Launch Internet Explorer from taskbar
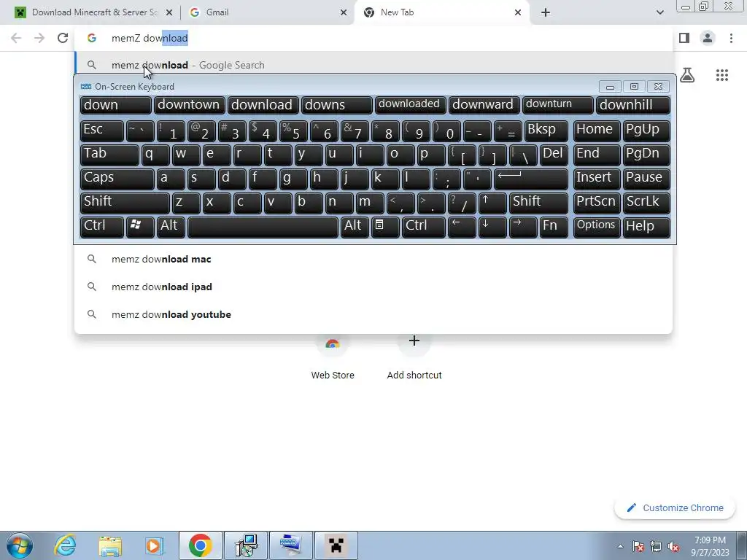747x560 pixels. tap(65, 545)
